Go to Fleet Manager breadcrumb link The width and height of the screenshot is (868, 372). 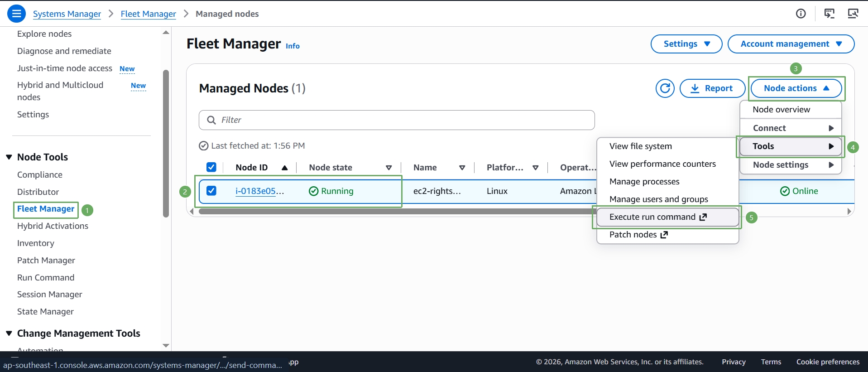coord(149,14)
